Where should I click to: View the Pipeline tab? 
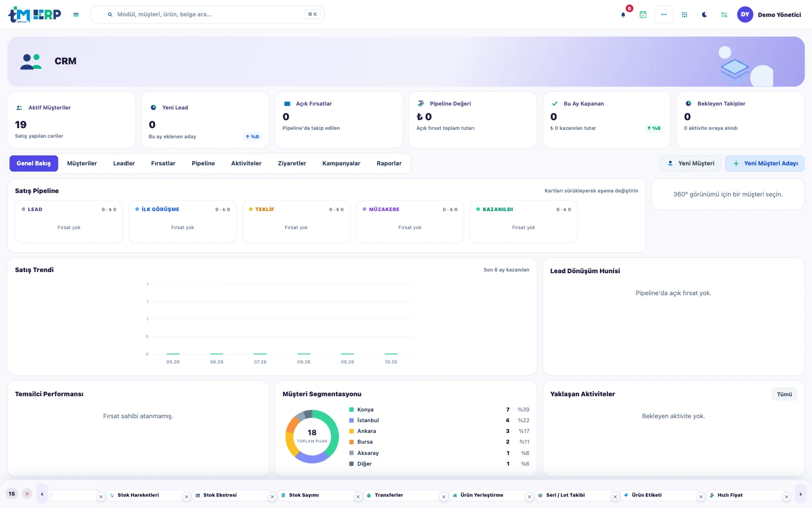click(x=204, y=164)
